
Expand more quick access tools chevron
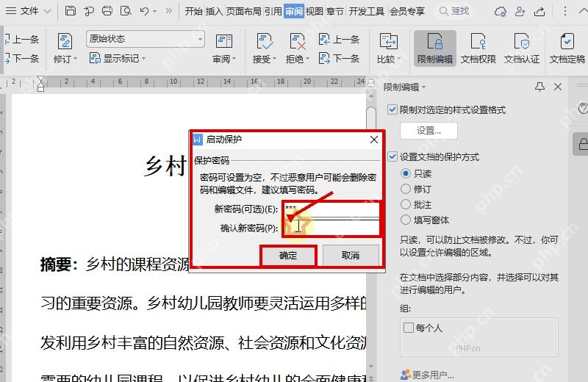click(169, 11)
